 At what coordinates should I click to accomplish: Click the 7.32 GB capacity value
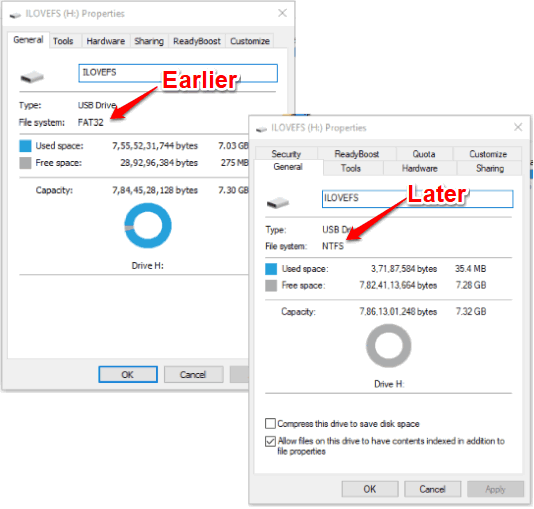(x=471, y=312)
